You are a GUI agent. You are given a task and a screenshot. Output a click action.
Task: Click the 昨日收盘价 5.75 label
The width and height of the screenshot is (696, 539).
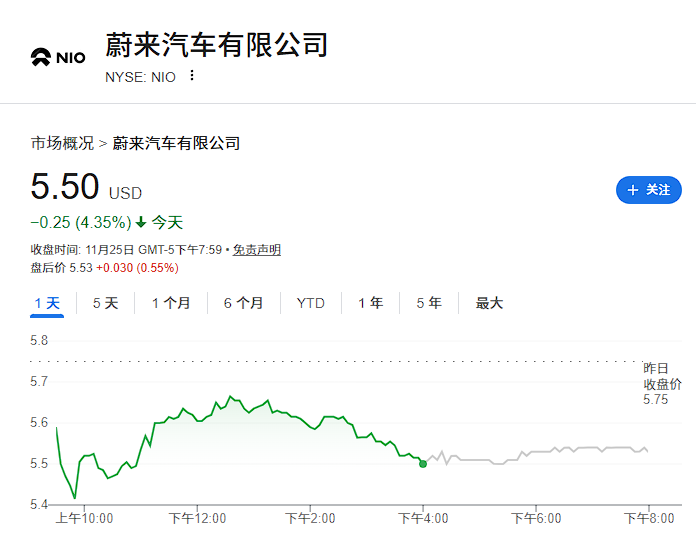[x=662, y=384]
